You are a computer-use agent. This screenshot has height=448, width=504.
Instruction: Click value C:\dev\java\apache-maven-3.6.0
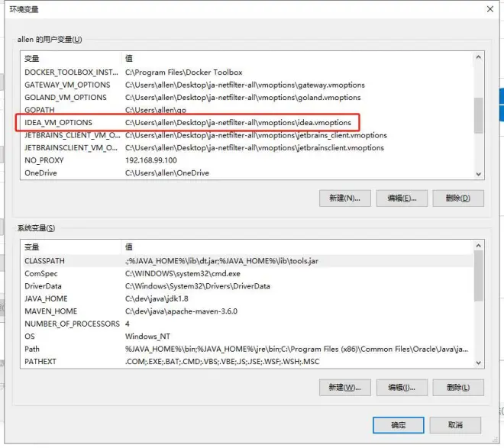(181, 311)
